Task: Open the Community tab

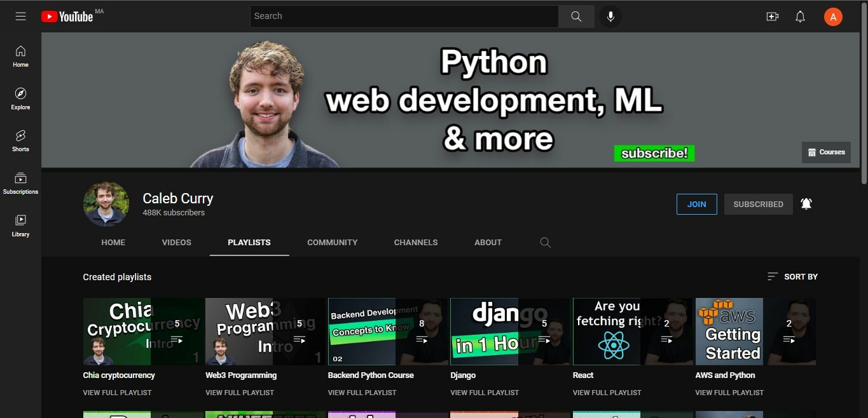Action: click(333, 242)
